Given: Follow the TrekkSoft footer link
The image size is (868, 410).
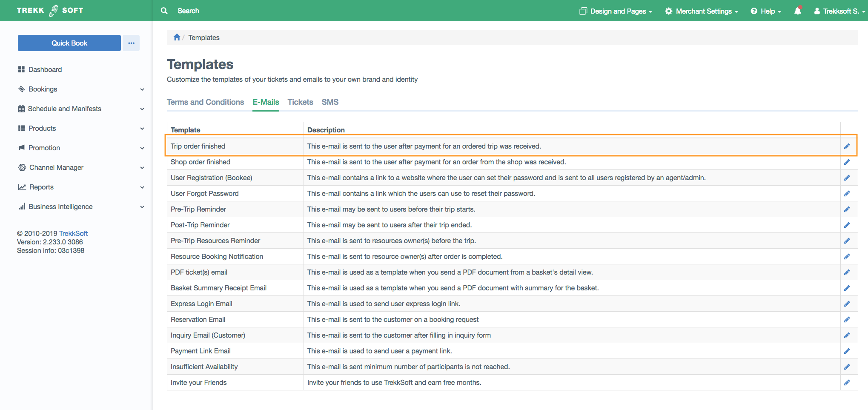Looking at the screenshot, I should pos(73,233).
